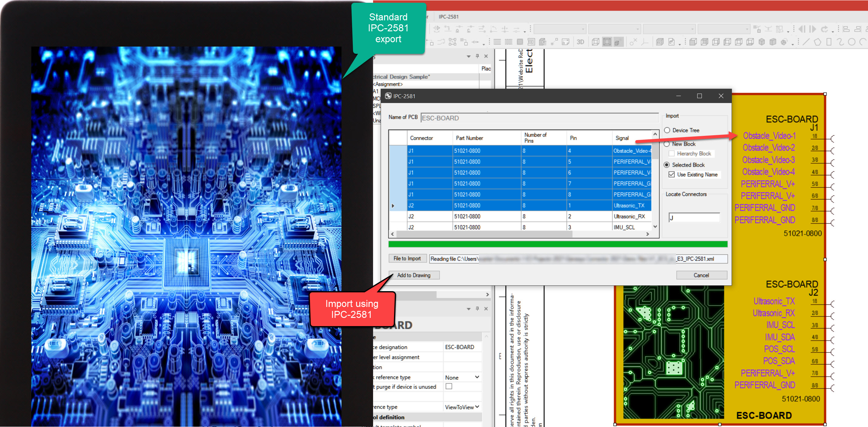868x427 pixels.
Task: Uncheck the Use Existing Name checkbox
Action: coord(671,174)
